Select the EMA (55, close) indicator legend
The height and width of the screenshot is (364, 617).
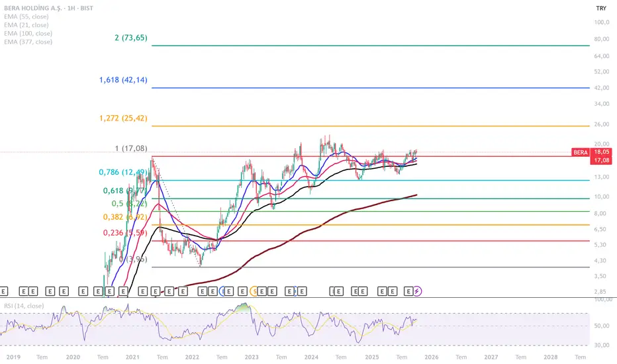click(x=26, y=17)
